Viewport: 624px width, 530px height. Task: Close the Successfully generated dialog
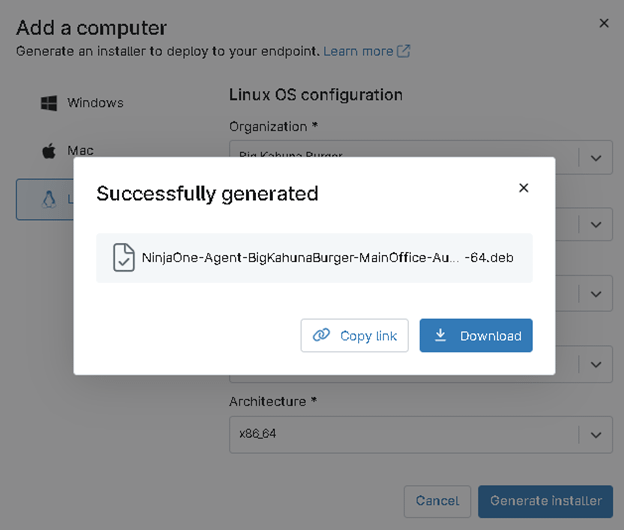point(523,188)
